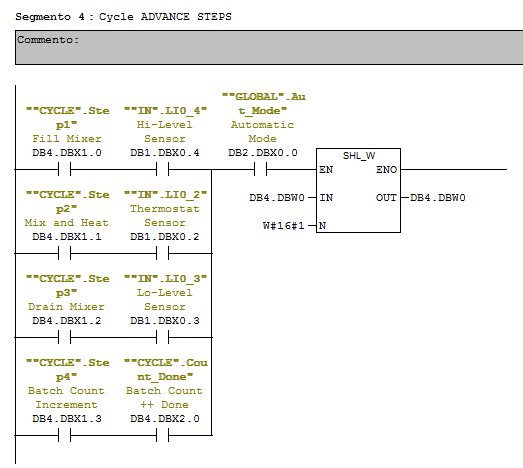This screenshot has height=468, width=523.
Task: Click the DB1.DBX0.3 address label
Action: [165, 321]
